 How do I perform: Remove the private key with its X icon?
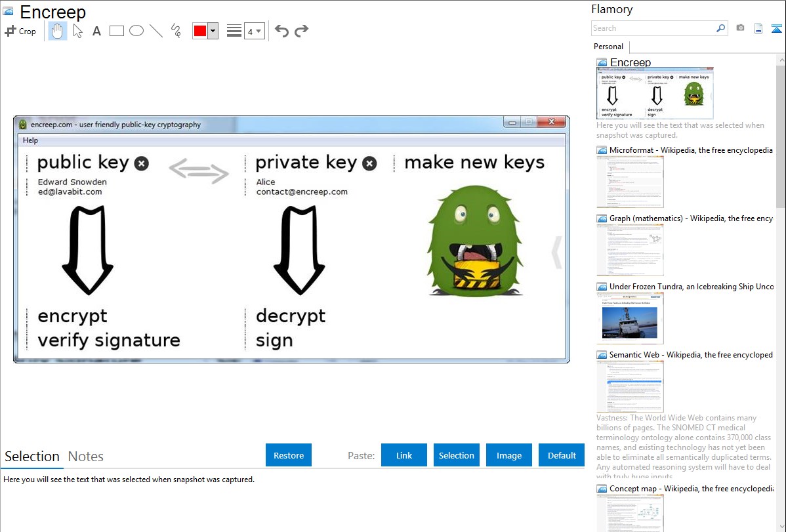369,163
